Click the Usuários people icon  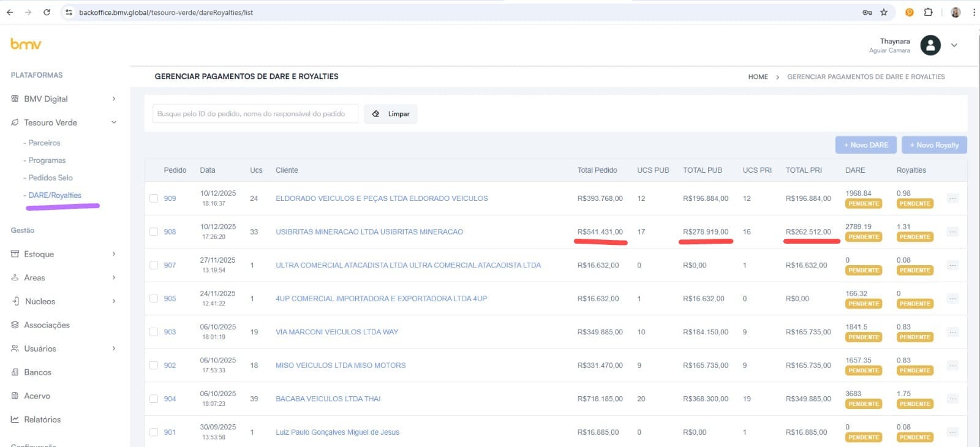[15, 348]
